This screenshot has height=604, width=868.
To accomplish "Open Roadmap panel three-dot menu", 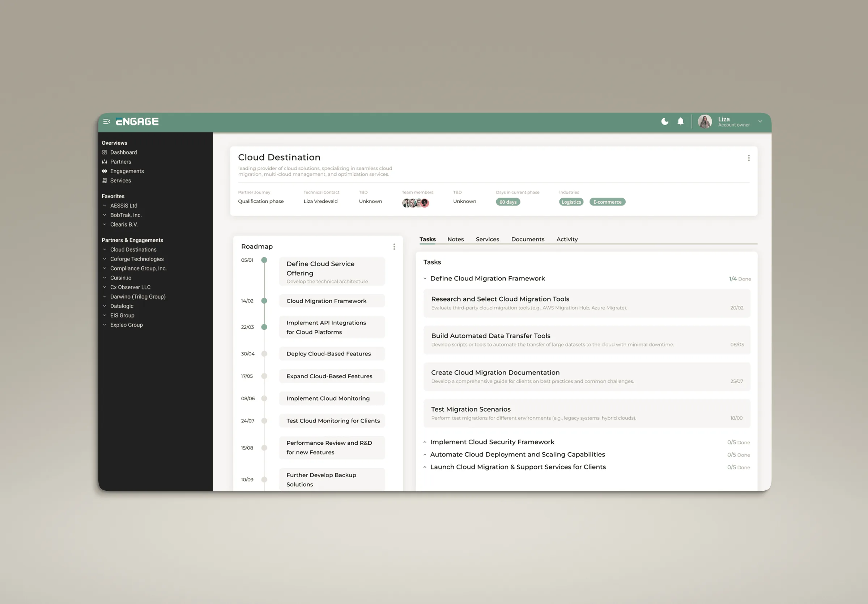I will (x=394, y=246).
